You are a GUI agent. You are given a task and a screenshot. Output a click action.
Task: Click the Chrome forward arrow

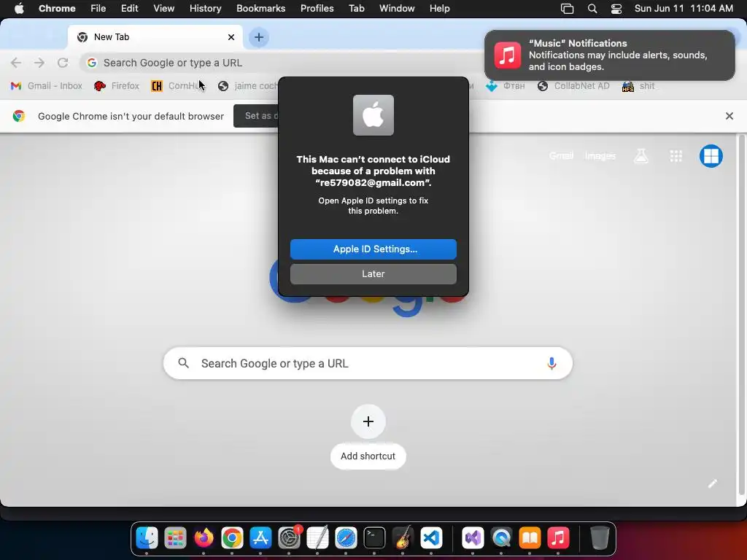tap(39, 63)
